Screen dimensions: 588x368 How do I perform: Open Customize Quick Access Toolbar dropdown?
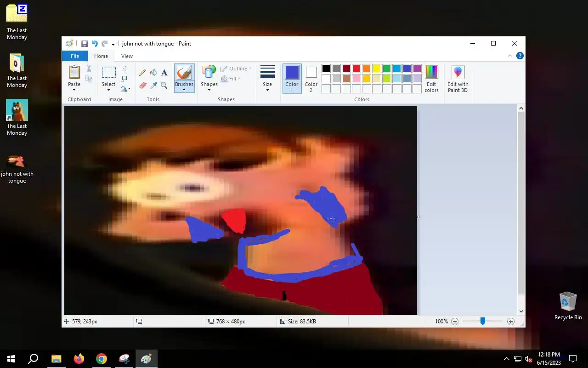[113, 44]
